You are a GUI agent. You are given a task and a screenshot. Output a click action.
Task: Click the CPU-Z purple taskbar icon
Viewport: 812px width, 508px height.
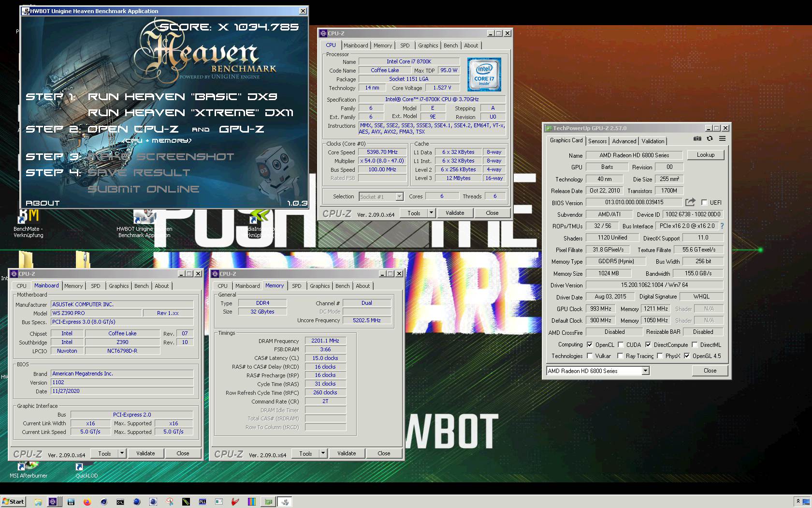click(53, 502)
